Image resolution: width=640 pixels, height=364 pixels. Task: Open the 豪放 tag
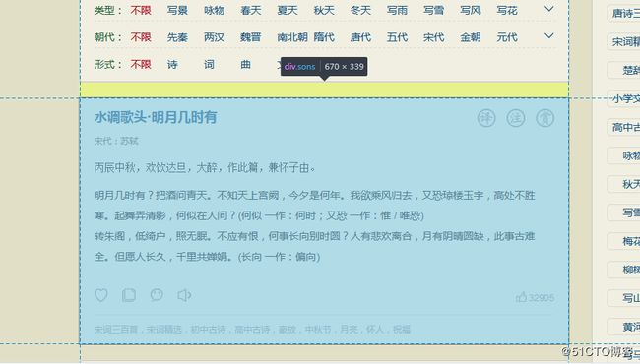[288, 329]
